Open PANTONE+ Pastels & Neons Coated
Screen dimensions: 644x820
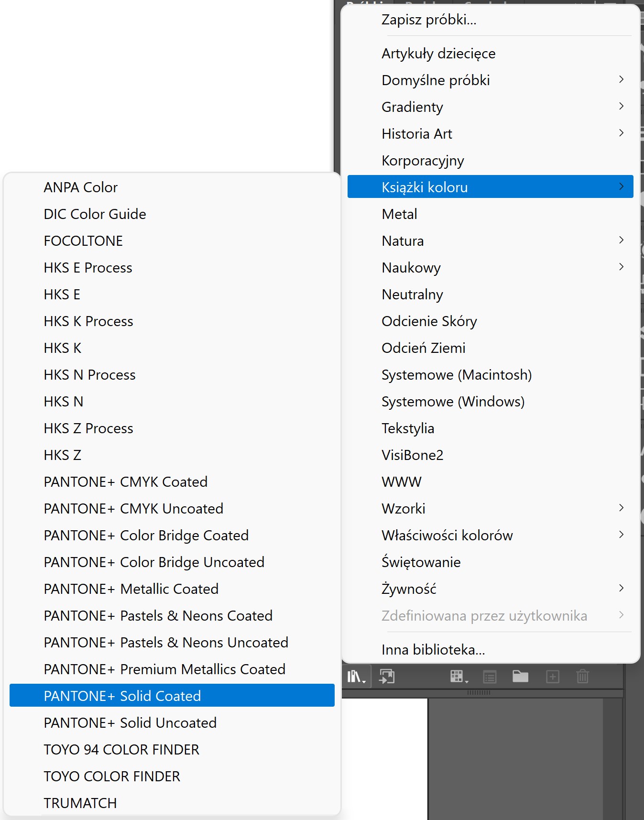172,616
